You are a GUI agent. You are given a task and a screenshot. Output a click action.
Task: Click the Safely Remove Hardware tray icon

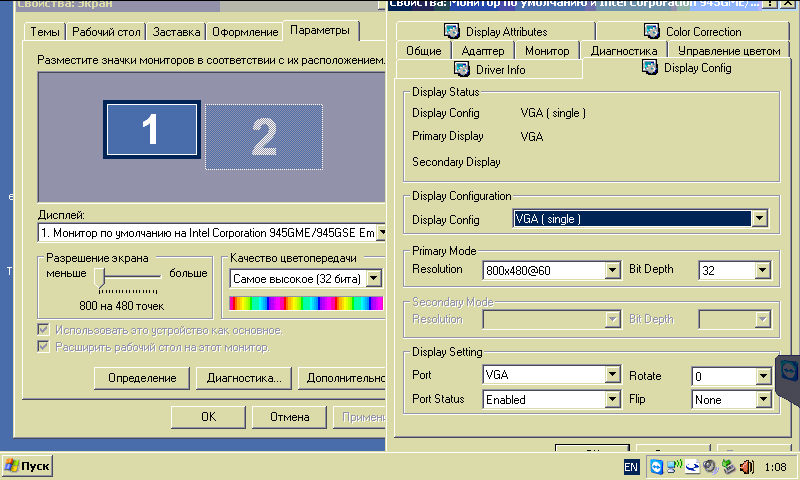(728, 466)
